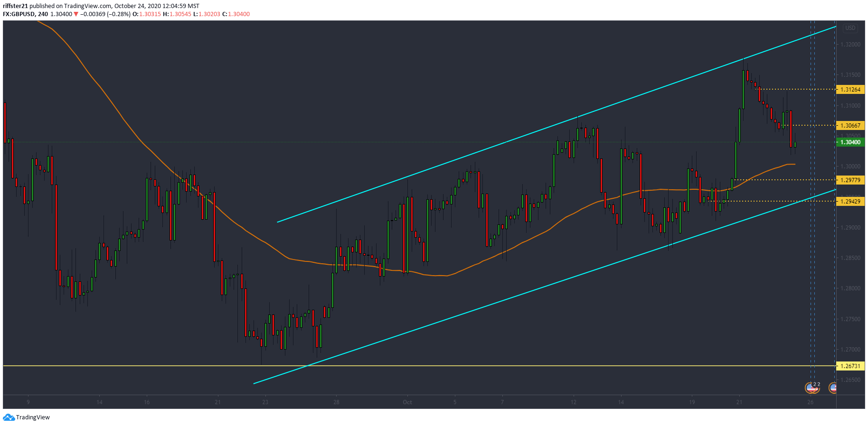The width and height of the screenshot is (868, 426).
Task: Click the 1.31264 yellow price label
Action: (x=850, y=89)
